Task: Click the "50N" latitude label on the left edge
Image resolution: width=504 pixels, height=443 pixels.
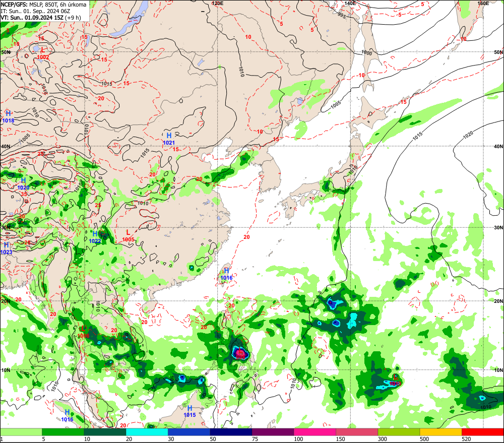Action: coord(6,52)
